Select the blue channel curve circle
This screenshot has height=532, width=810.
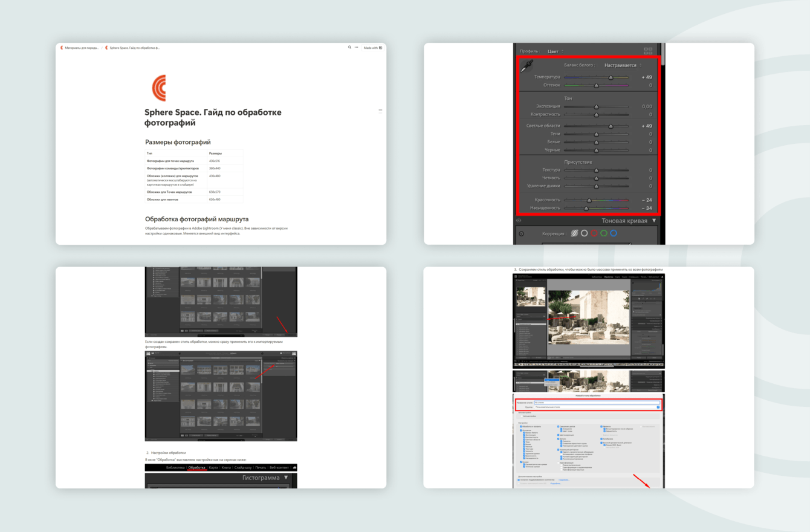614,233
